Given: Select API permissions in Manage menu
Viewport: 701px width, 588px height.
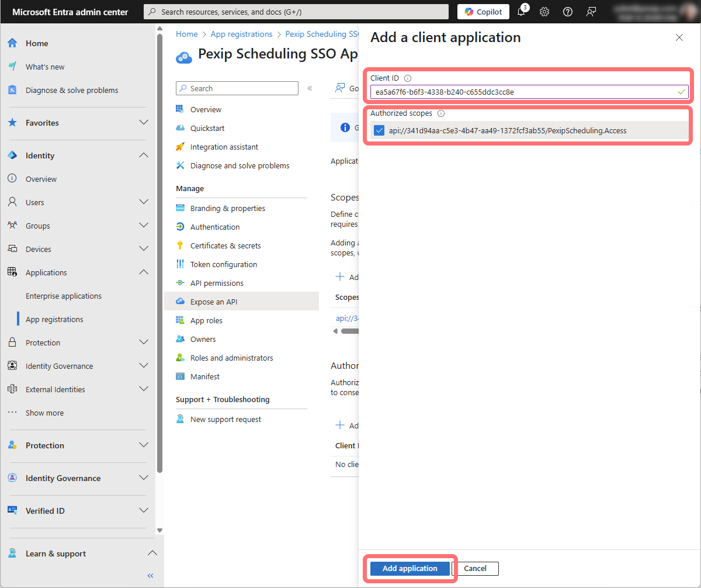Looking at the screenshot, I should pyautogui.click(x=216, y=283).
